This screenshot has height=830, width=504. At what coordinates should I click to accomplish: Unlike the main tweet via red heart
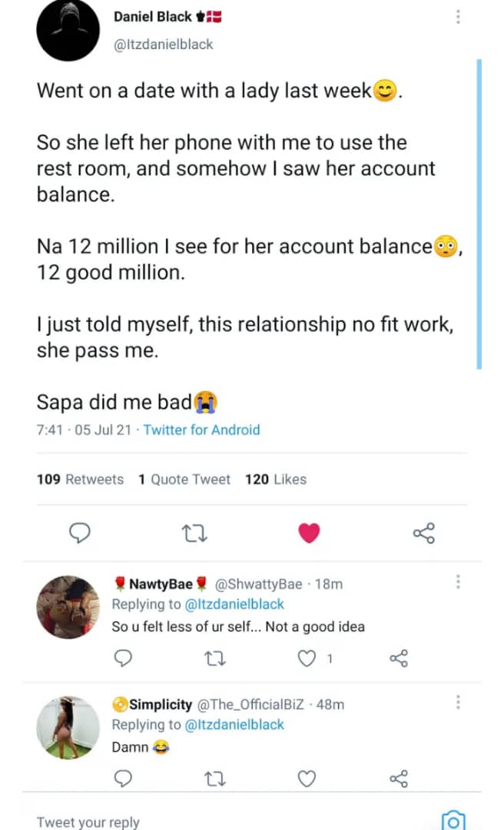pyautogui.click(x=309, y=532)
